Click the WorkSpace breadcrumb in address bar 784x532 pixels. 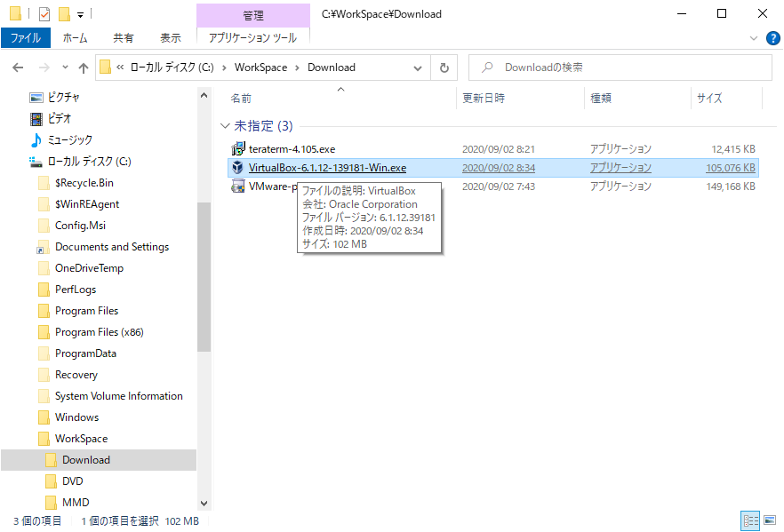(260, 67)
